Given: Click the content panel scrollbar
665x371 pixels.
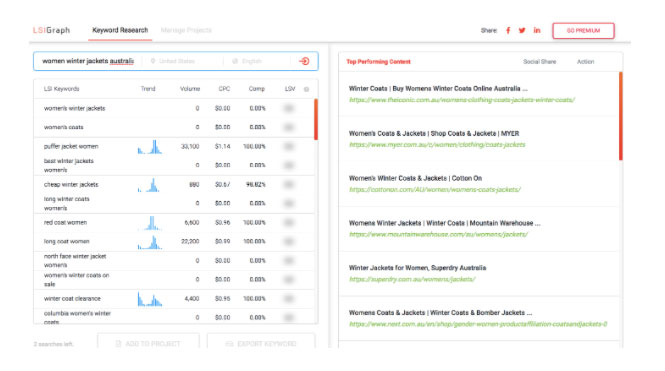Looking at the screenshot, I should pyautogui.click(x=620, y=116).
